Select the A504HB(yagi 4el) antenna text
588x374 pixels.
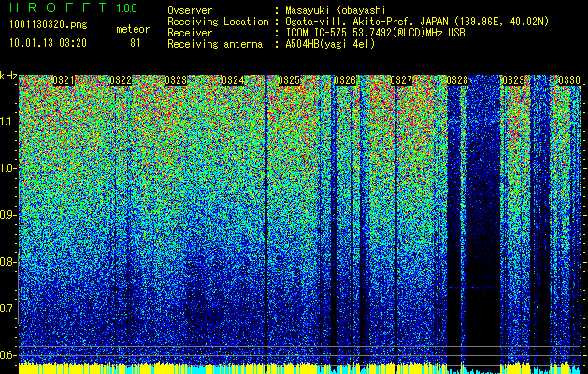tap(330, 44)
